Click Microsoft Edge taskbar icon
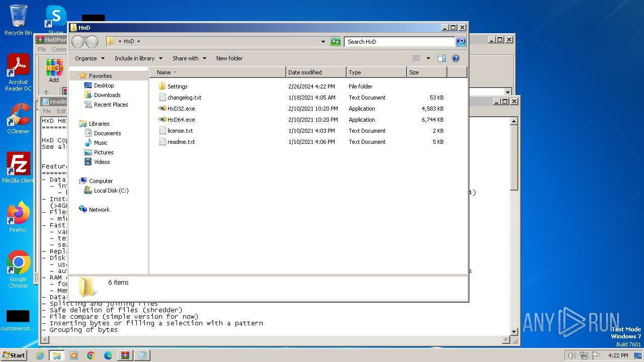The image size is (644, 362). click(x=108, y=355)
